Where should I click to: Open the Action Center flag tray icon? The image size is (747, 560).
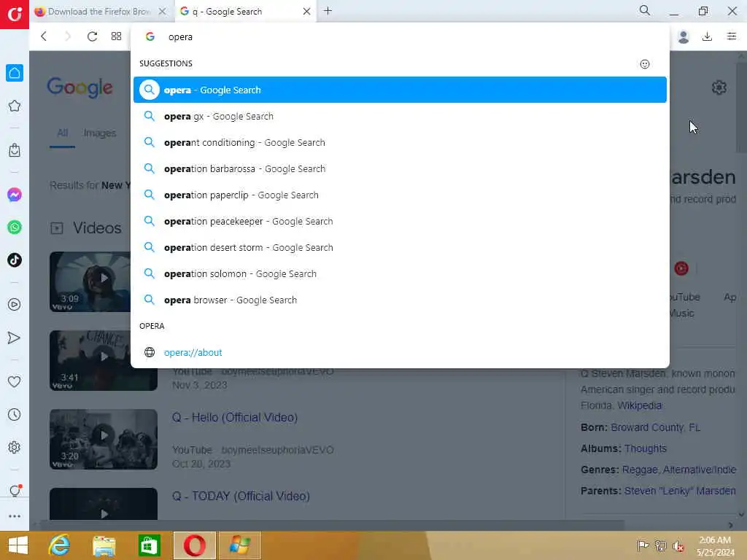point(643,545)
